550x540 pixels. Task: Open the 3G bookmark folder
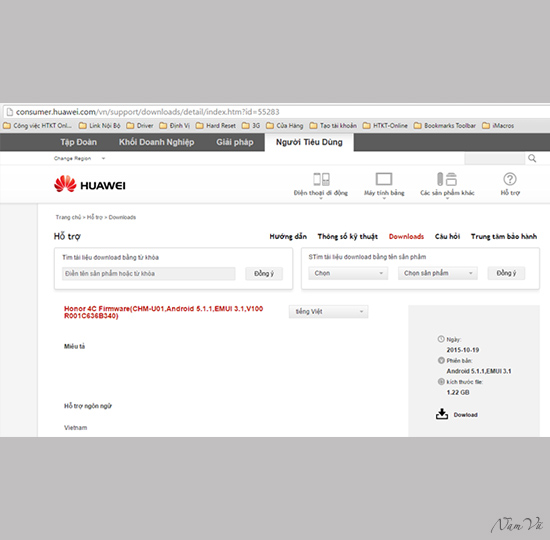coord(251,125)
